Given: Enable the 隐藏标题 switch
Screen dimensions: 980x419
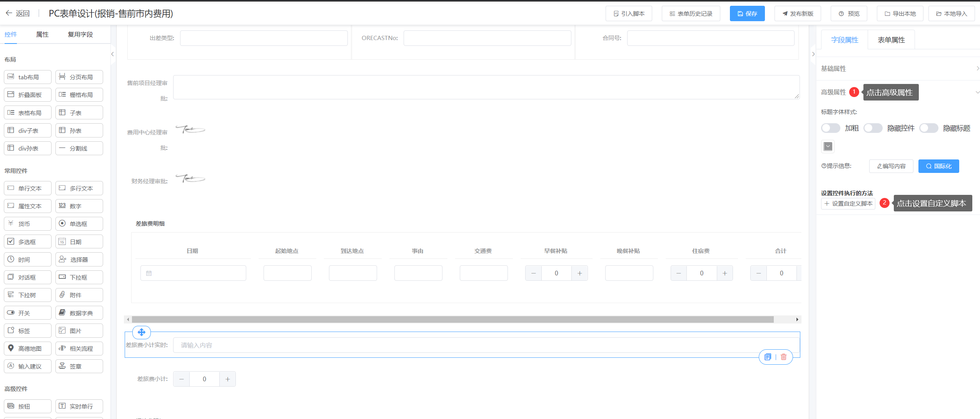Looking at the screenshot, I should point(928,128).
